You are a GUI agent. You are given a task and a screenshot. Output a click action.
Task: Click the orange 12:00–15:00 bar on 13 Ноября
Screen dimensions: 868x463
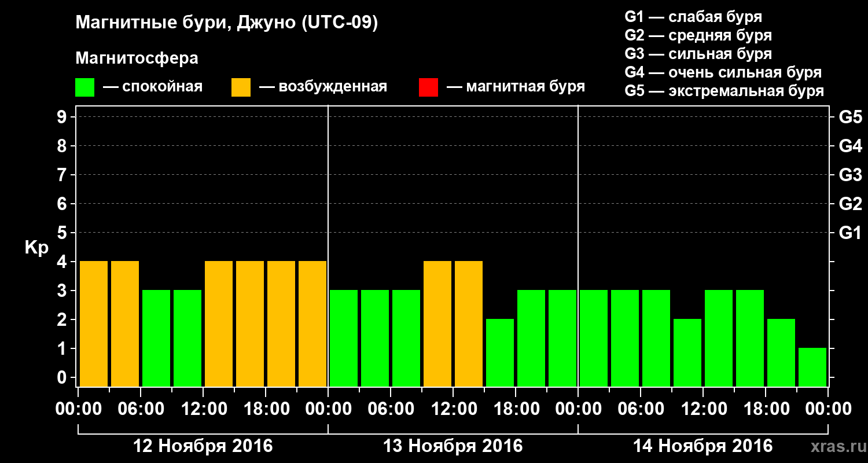click(x=469, y=324)
